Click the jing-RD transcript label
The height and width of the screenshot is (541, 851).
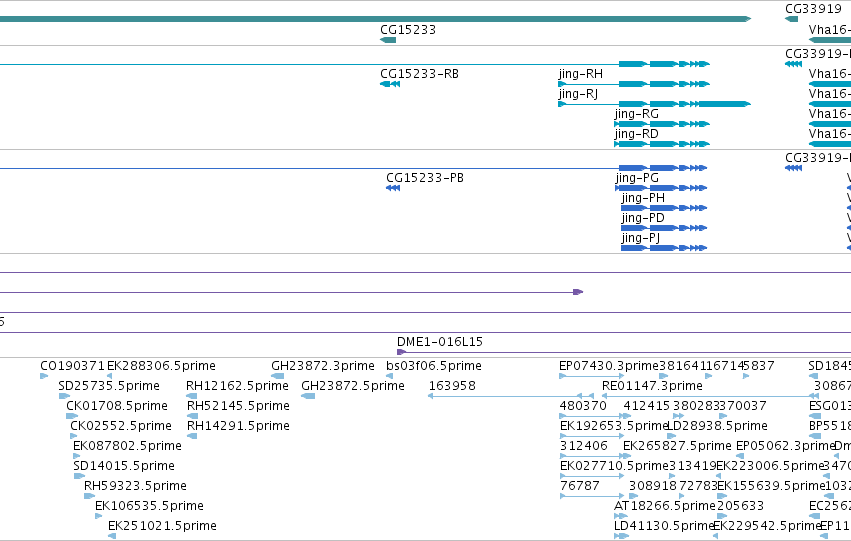[636, 134]
